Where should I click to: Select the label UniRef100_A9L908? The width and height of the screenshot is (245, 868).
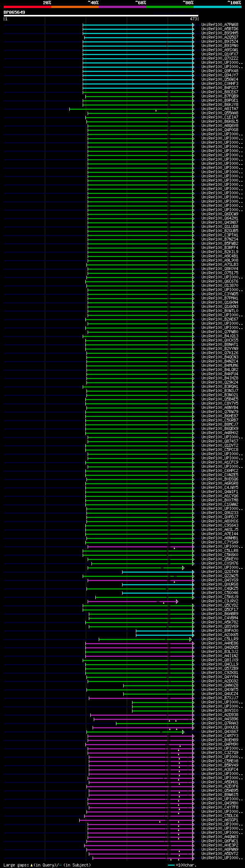tap(220, 261)
